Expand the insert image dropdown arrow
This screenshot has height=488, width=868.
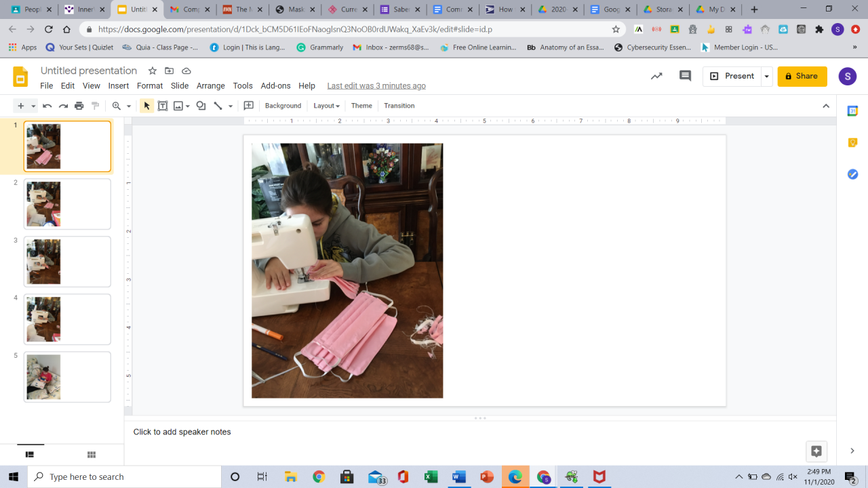[188, 106]
